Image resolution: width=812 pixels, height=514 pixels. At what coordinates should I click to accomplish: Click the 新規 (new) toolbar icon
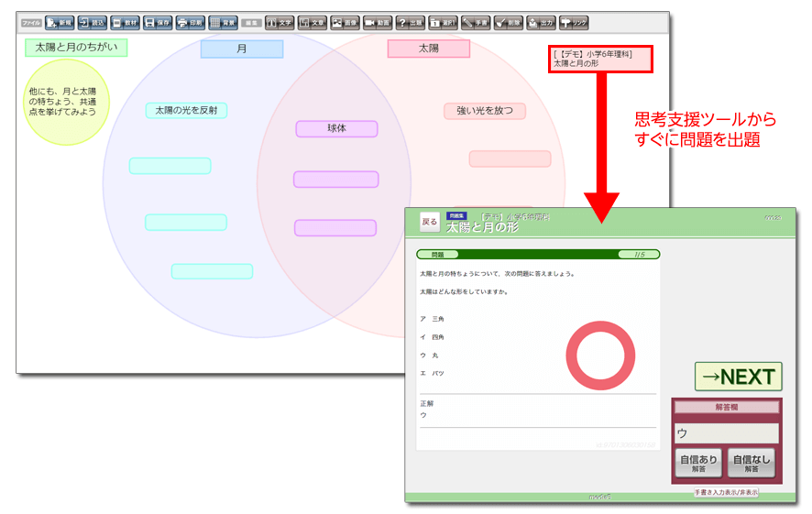pyautogui.click(x=60, y=23)
